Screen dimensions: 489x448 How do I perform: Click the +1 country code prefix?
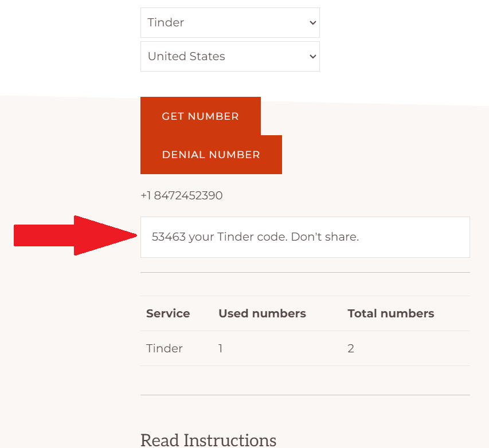(146, 196)
